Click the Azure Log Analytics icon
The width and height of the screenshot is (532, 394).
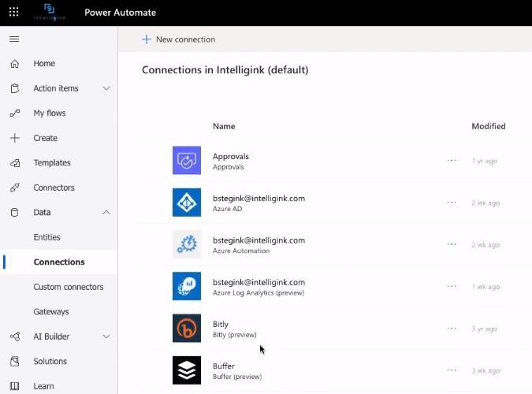187,286
